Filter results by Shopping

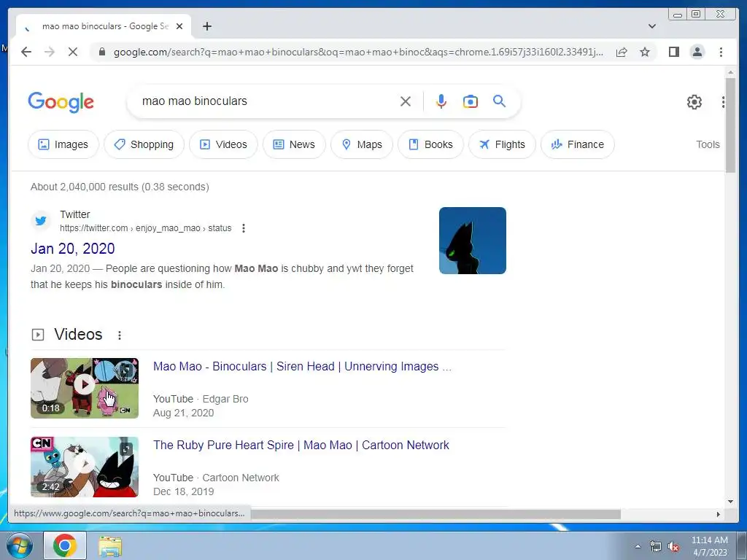pyautogui.click(x=144, y=144)
